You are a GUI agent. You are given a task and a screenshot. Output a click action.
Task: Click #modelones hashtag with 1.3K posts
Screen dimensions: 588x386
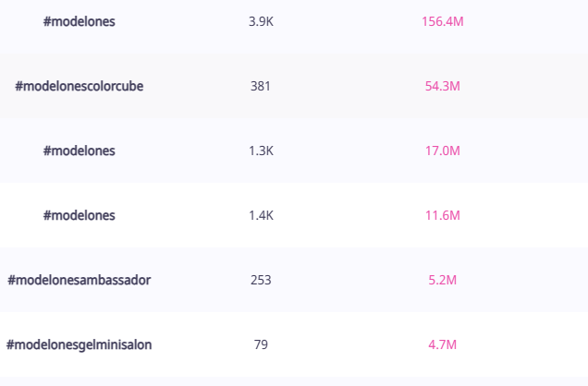click(80, 151)
